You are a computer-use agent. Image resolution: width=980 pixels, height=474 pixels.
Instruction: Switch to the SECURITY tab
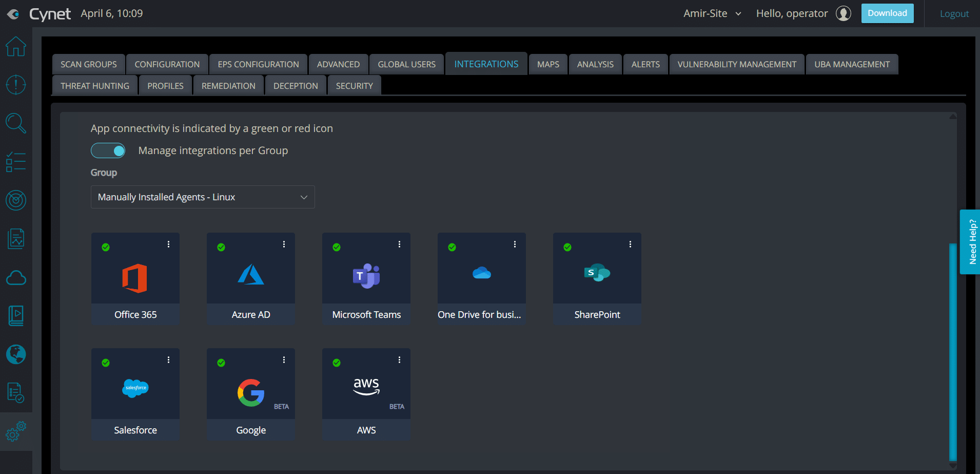pyautogui.click(x=355, y=86)
